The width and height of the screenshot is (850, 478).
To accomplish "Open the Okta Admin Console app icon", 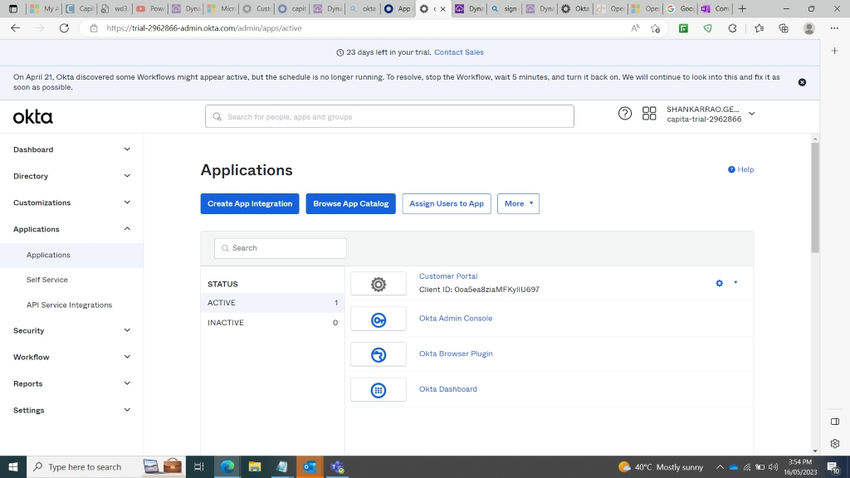I will point(378,320).
